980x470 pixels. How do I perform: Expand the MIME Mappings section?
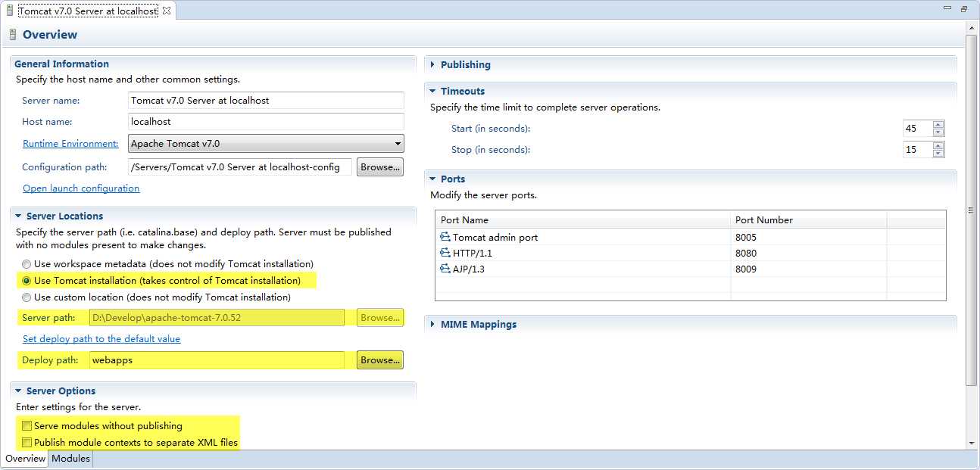coord(432,325)
